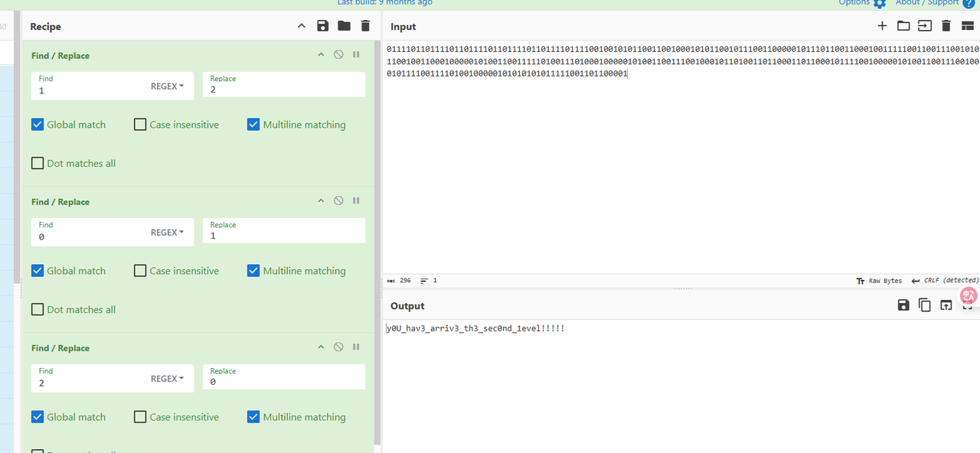Open folder as input
980x453 pixels.
pyautogui.click(x=903, y=26)
